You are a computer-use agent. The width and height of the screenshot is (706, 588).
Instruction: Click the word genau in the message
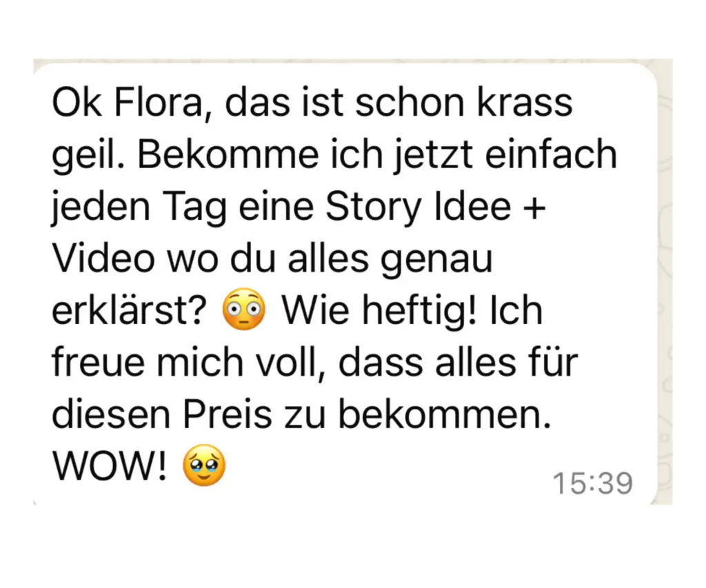[x=436, y=261]
